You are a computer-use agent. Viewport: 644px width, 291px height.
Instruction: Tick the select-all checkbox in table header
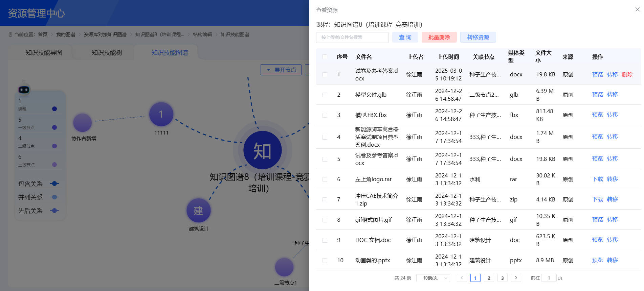[325, 57]
